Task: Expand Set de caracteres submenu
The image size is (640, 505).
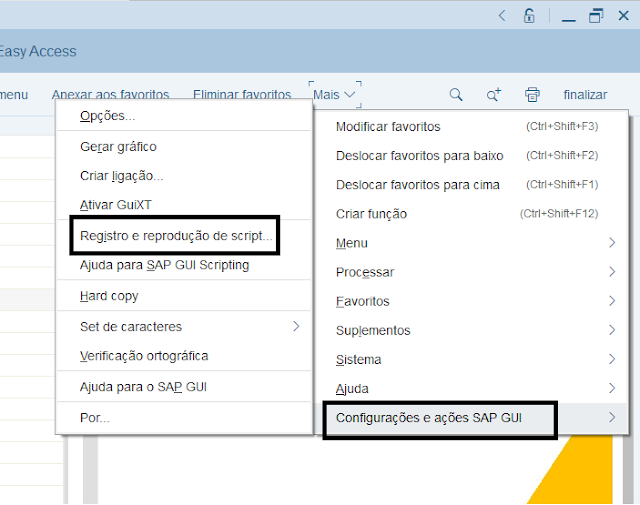Action: pos(184,327)
